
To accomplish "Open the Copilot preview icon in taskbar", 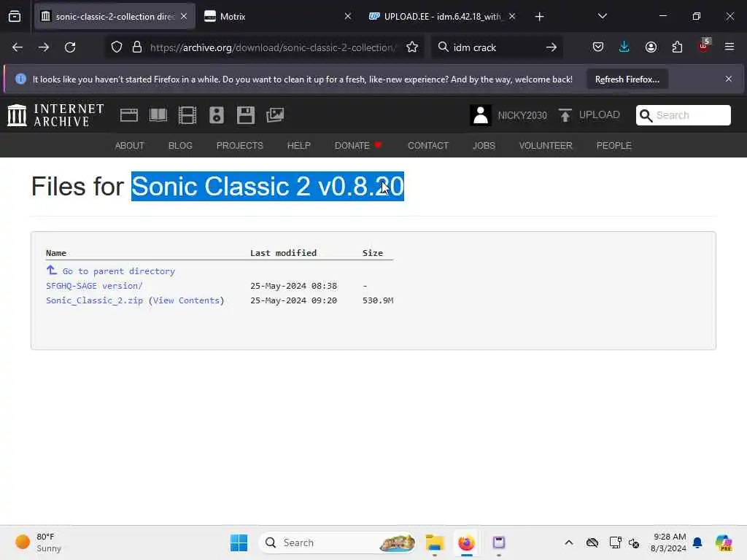I will pos(724,542).
